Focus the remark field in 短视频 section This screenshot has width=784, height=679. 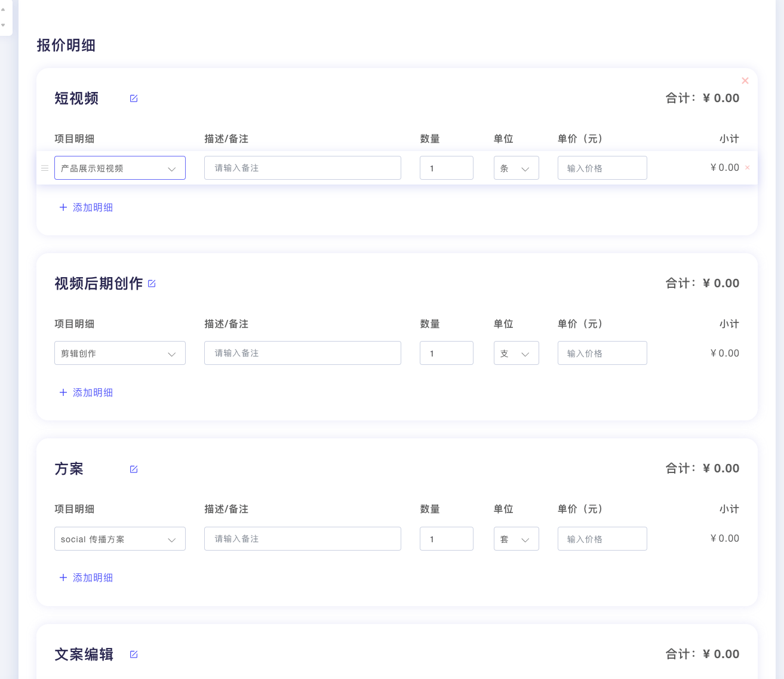(303, 168)
